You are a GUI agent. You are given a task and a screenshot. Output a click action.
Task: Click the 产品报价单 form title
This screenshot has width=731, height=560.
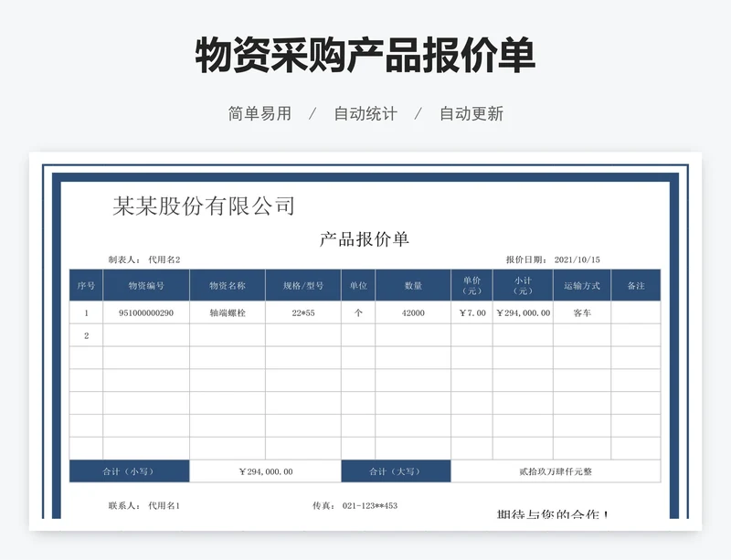(x=365, y=238)
